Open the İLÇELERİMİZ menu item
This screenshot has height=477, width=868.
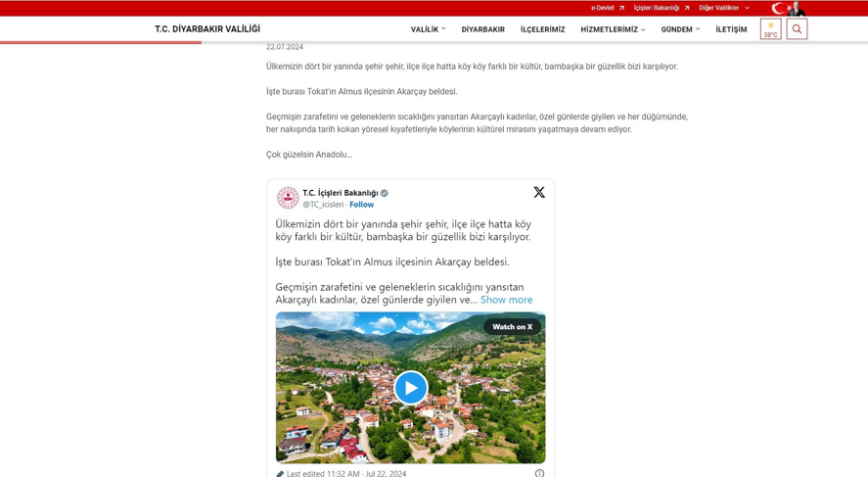(x=542, y=29)
